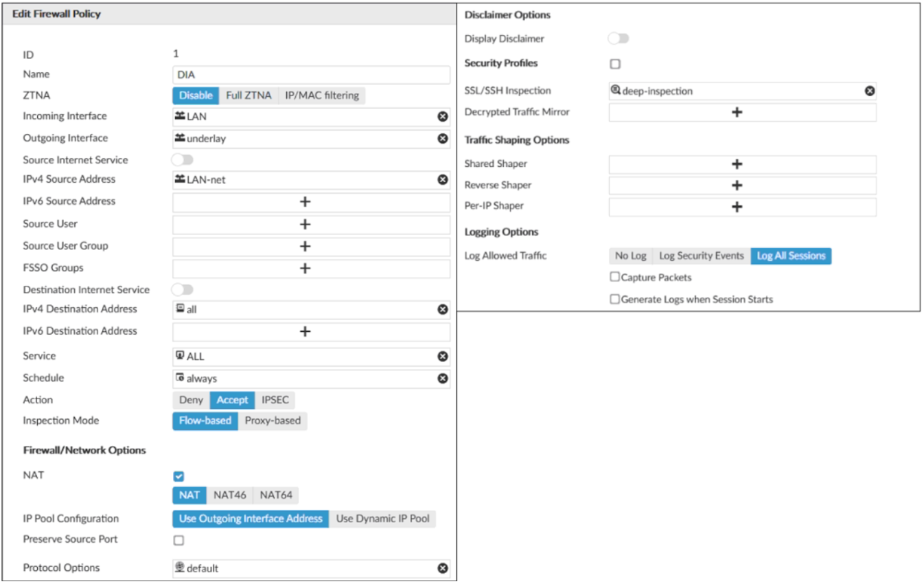Remove 'all' from IPv4 Destination Address

pyautogui.click(x=443, y=310)
